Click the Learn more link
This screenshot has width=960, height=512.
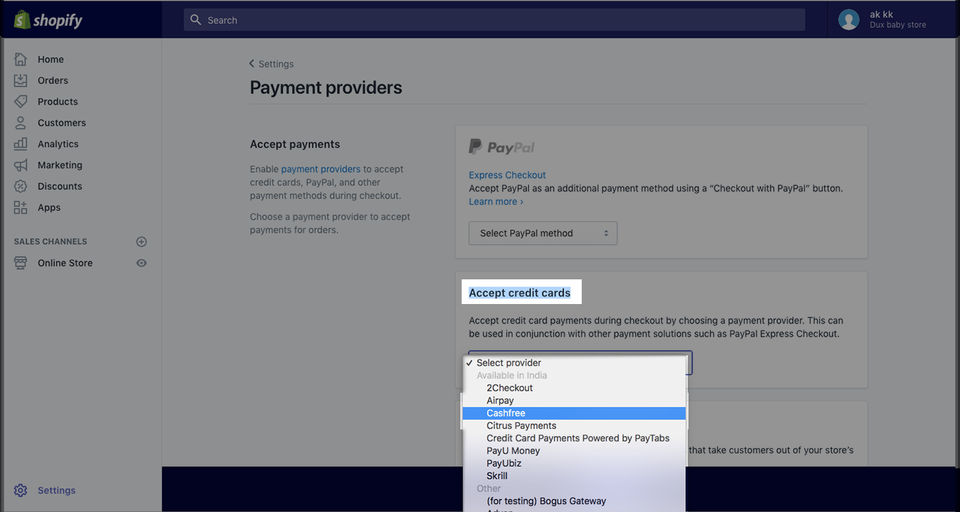(x=496, y=201)
